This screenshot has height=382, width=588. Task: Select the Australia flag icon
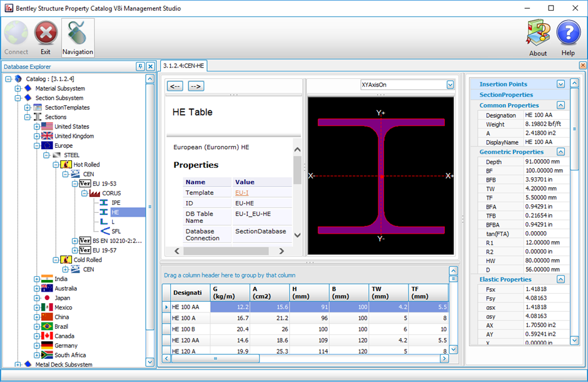(x=47, y=288)
